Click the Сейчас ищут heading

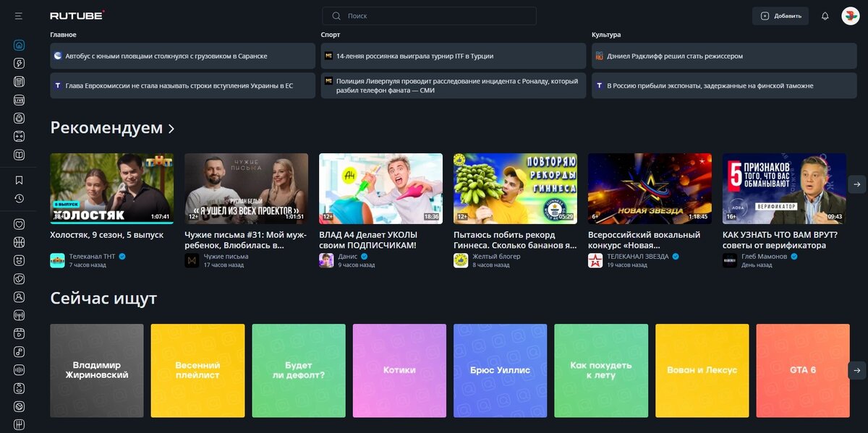[x=103, y=298]
